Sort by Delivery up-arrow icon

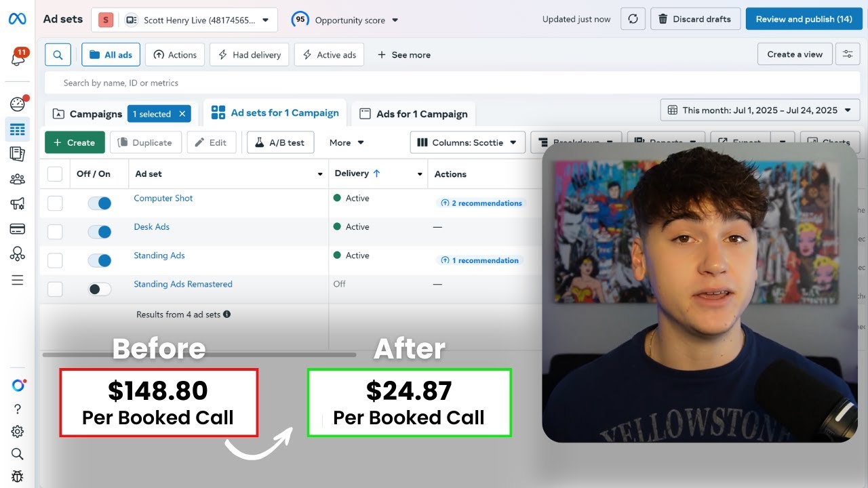coord(376,174)
